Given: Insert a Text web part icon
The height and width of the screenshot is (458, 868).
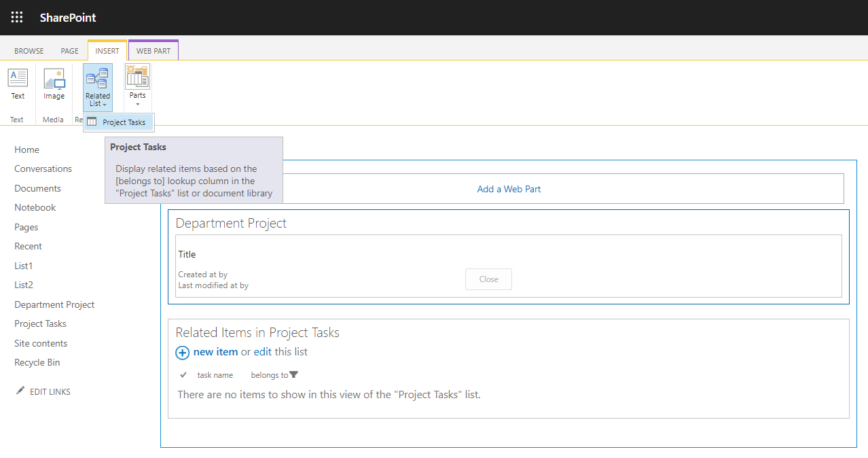Looking at the screenshot, I should [x=18, y=77].
